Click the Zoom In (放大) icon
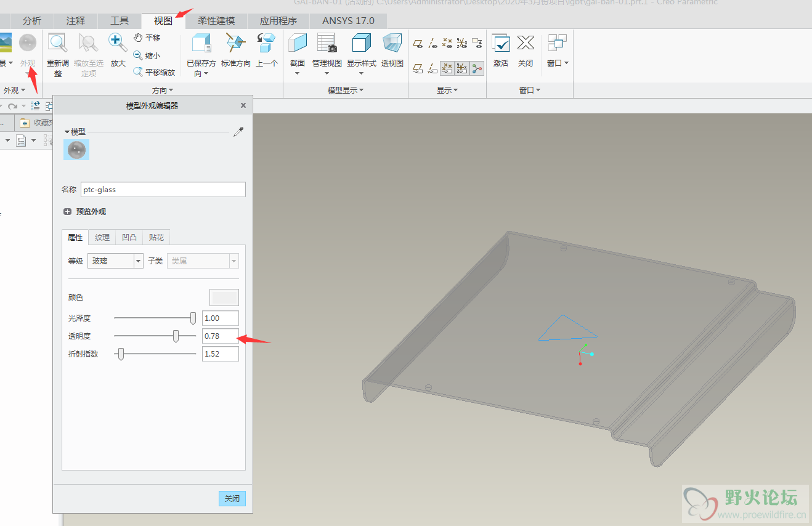Screen dimensions: 812x526 [118, 42]
